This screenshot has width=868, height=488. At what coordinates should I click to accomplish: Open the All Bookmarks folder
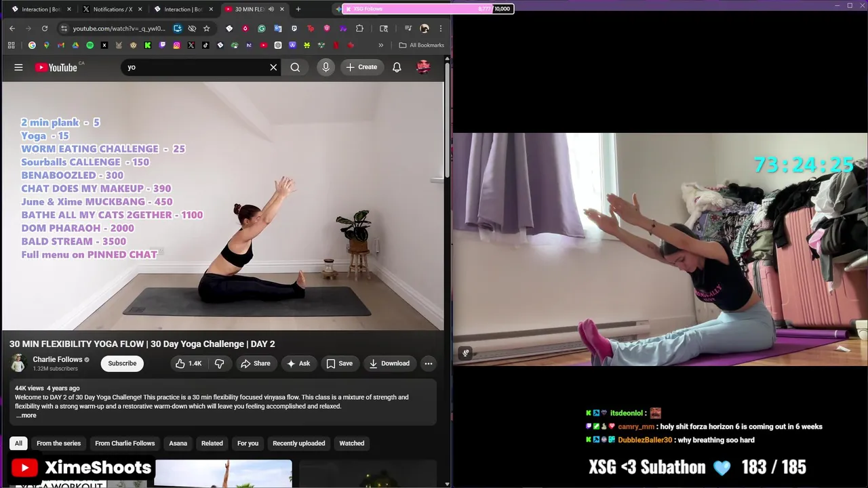click(422, 45)
